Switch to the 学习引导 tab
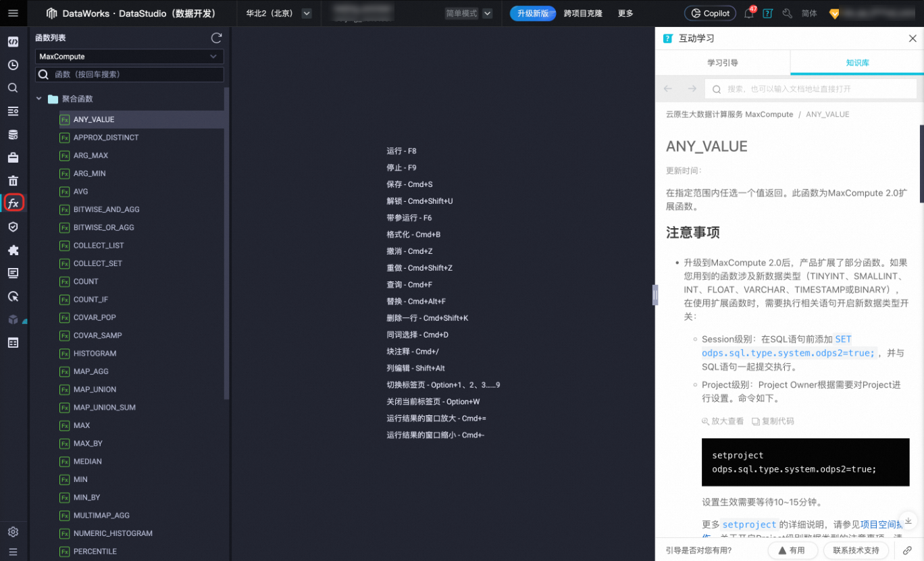Screen dimensions: 924x561 pyautogui.click(x=723, y=63)
